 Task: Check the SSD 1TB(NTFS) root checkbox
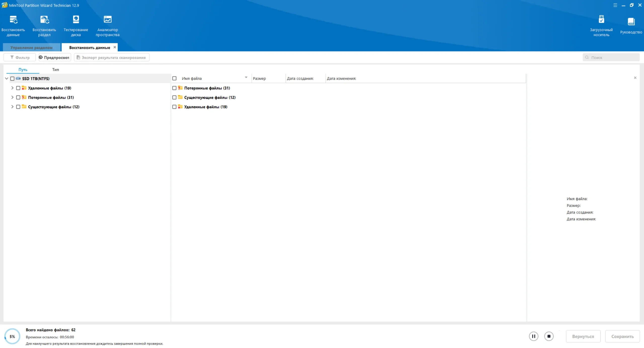(12, 79)
